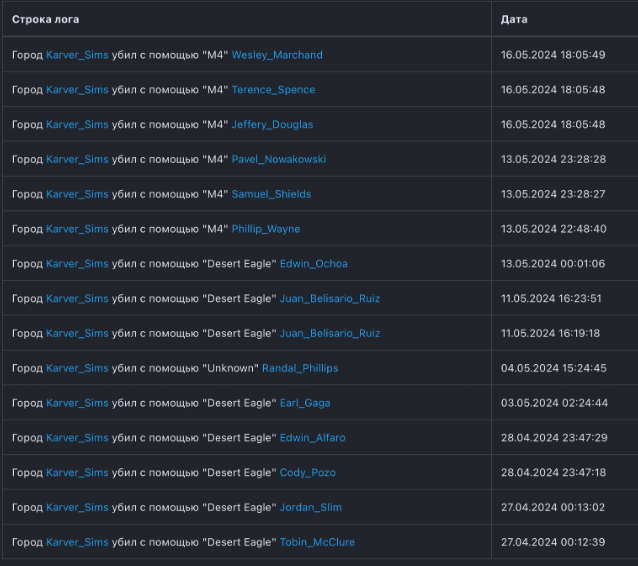Click Karver_Sims link in the Randal_Phillips row
Screen dimensions: 638x566
[77, 368]
